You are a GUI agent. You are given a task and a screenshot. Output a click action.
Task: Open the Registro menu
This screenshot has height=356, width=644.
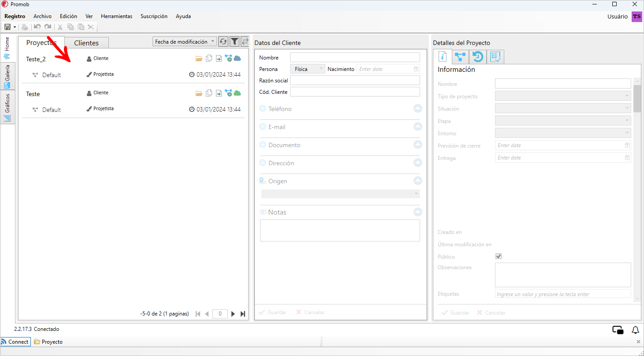pyautogui.click(x=15, y=16)
